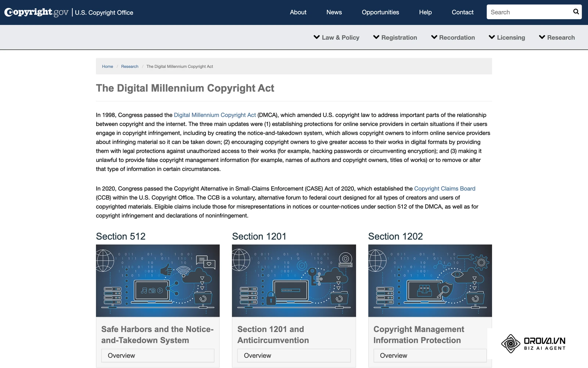Click the Research breadcrumb link
Viewport: 588px width, 368px height.
pyautogui.click(x=130, y=67)
